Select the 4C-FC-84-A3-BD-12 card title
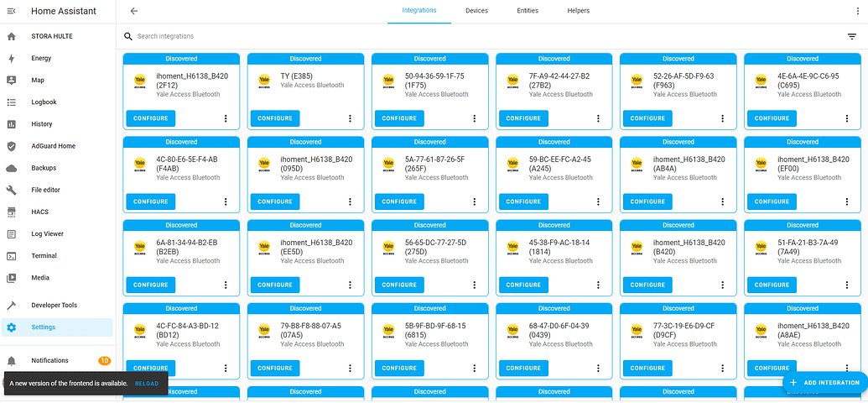The width and height of the screenshot is (868, 403). pos(186,331)
